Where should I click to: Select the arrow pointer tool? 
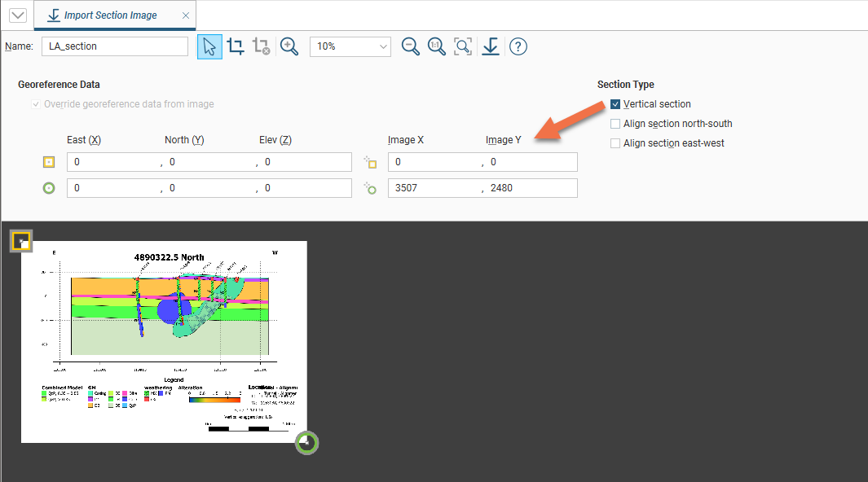[209, 46]
